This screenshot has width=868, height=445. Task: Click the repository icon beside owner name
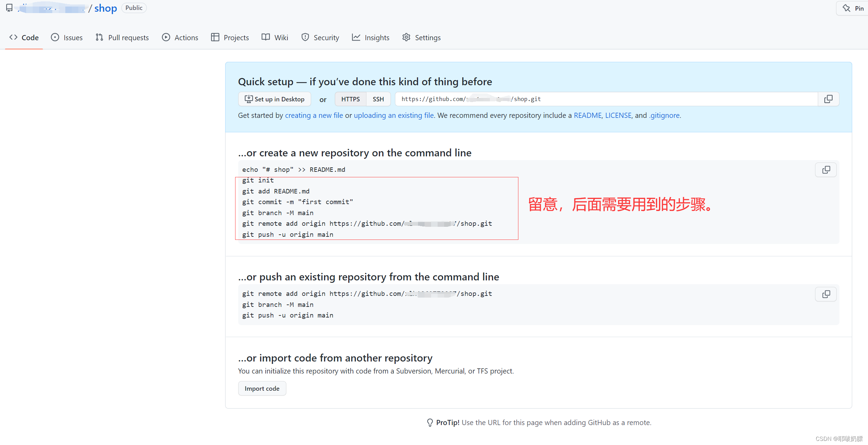9,8
